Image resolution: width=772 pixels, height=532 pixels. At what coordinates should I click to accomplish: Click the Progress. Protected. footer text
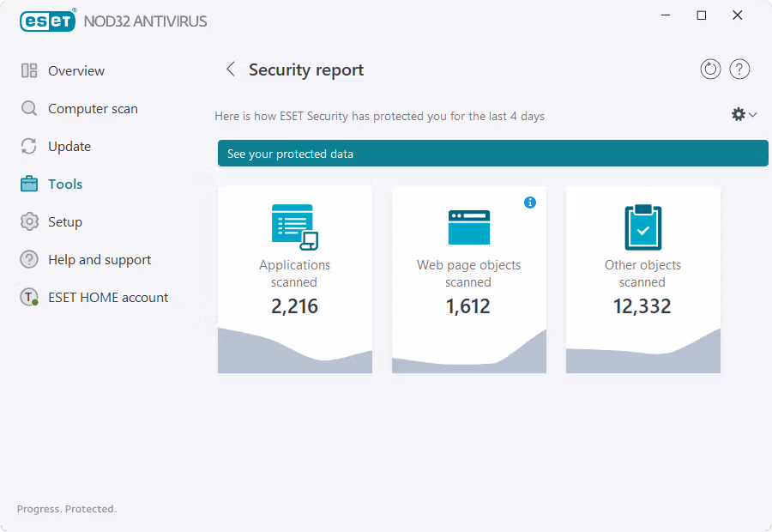pos(67,509)
